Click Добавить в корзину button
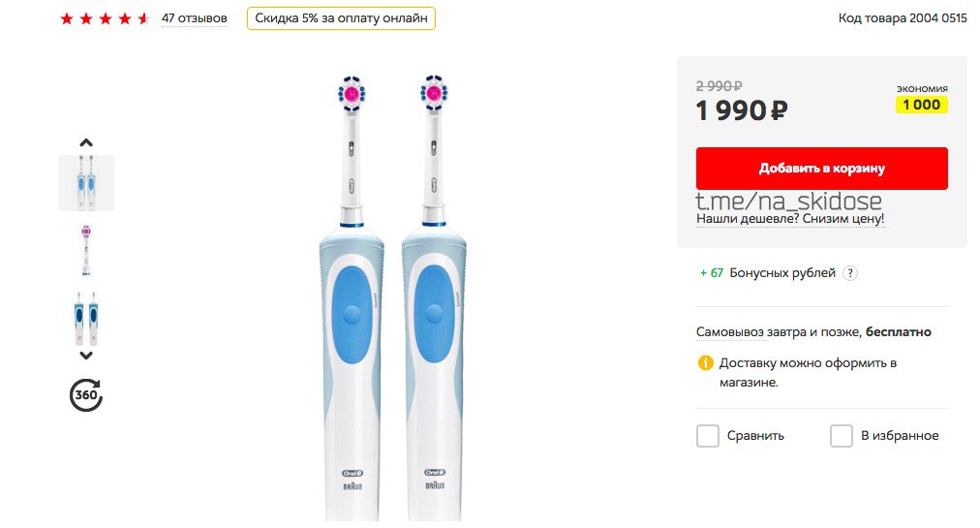Screen dimensions: 980x528 coord(822,169)
